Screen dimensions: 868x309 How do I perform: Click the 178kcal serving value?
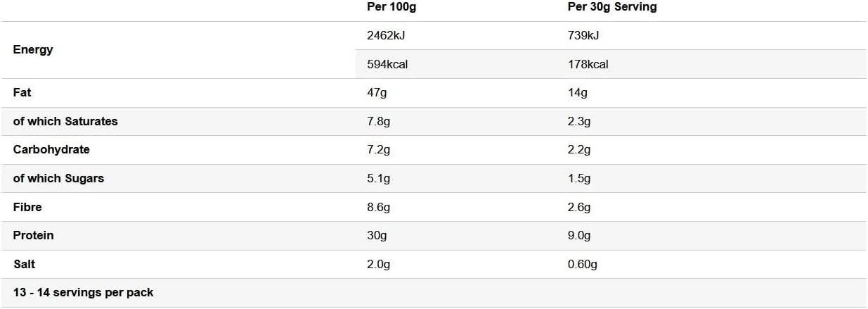pyautogui.click(x=588, y=64)
